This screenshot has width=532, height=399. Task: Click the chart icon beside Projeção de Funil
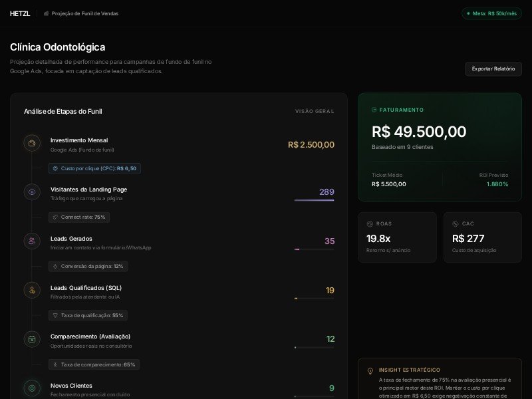(46, 13)
